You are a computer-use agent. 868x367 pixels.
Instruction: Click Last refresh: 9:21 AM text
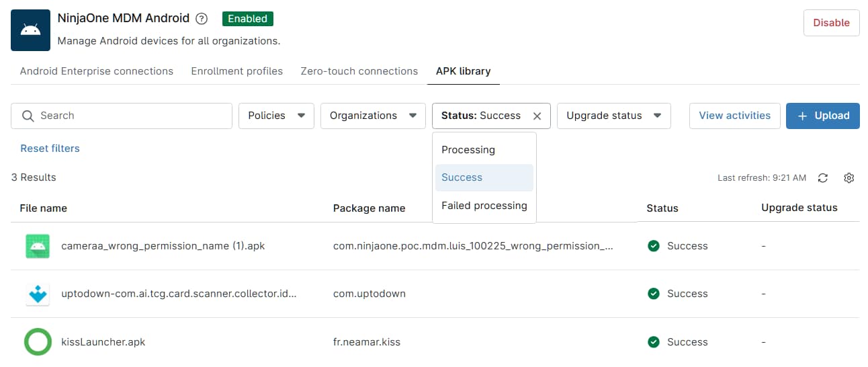click(x=762, y=178)
